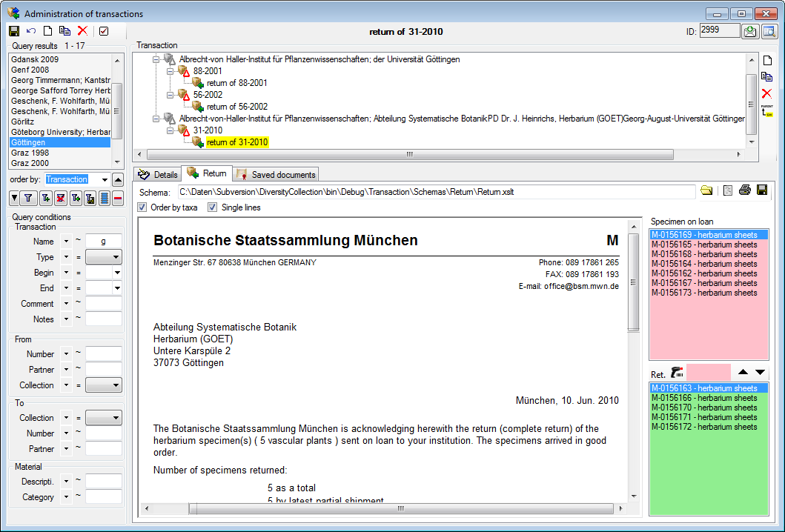Switch to the Details tab
Viewport: 785px width, 532px height.
(x=158, y=174)
